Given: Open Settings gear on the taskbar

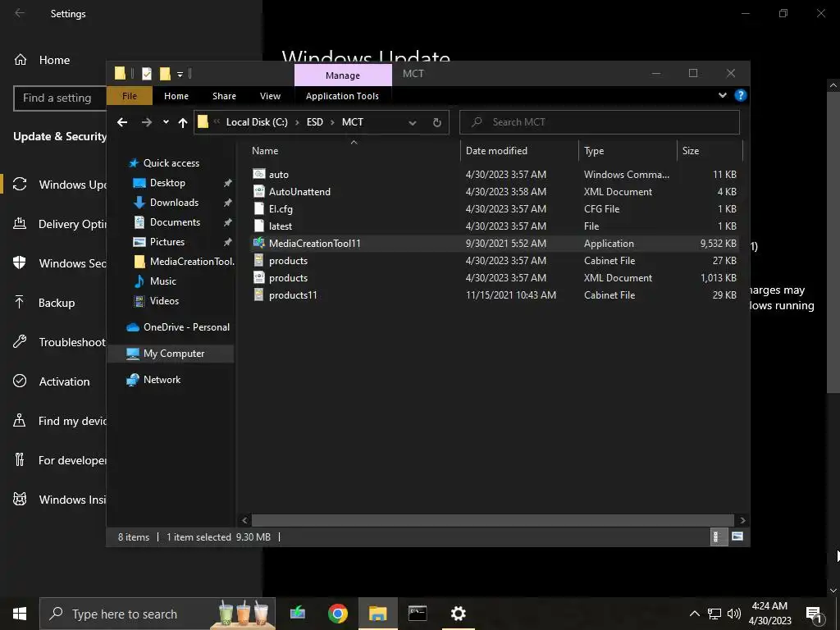Looking at the screenshot, I should coord(458,614).
